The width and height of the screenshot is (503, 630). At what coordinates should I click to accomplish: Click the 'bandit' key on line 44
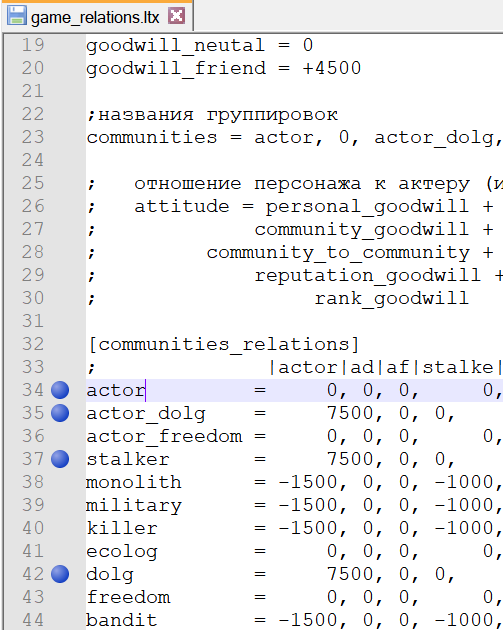pyautogui.click(x=122, y=620)
